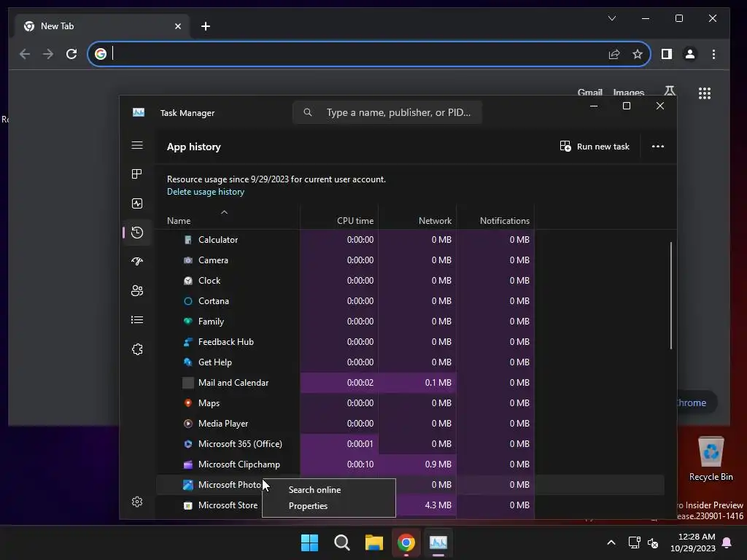The height and width of the screenshot is (560, 747).
Task: Open Performance page in Task Manager sidebar
Action: (137, 204)
